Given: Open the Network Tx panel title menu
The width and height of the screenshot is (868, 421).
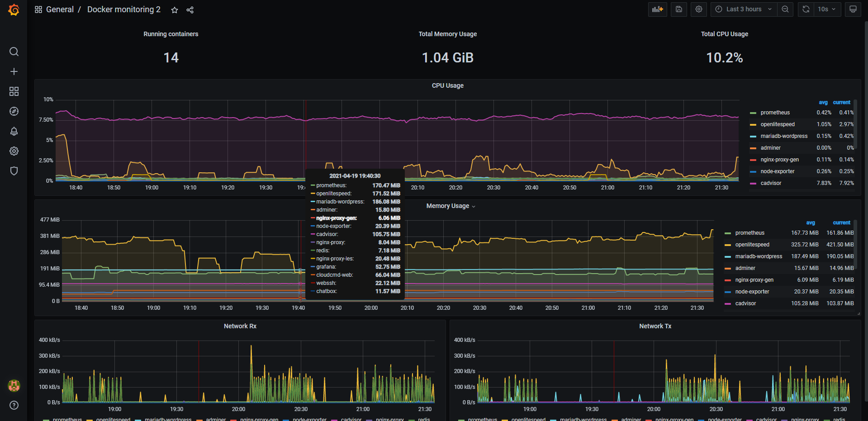Looking at the screenshot, I should click(x=655, y=326).
